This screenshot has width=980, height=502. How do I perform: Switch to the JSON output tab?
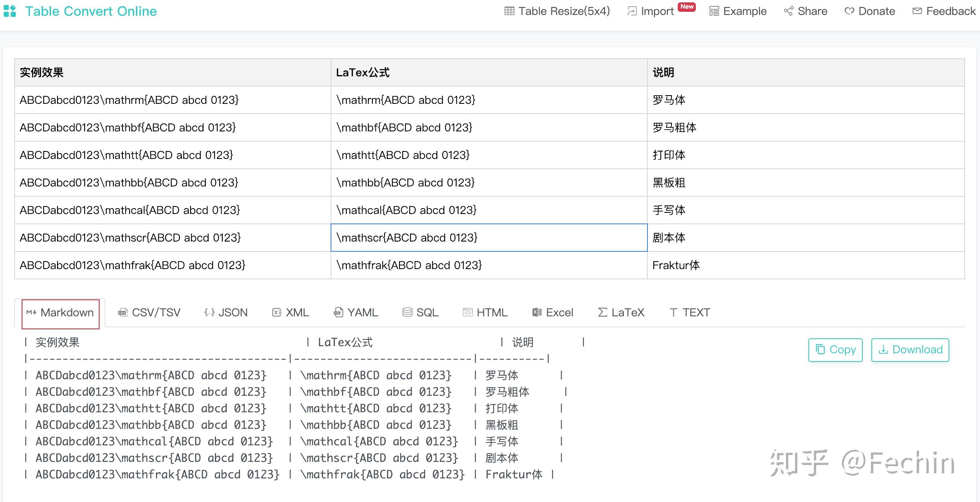click(226, 312)
